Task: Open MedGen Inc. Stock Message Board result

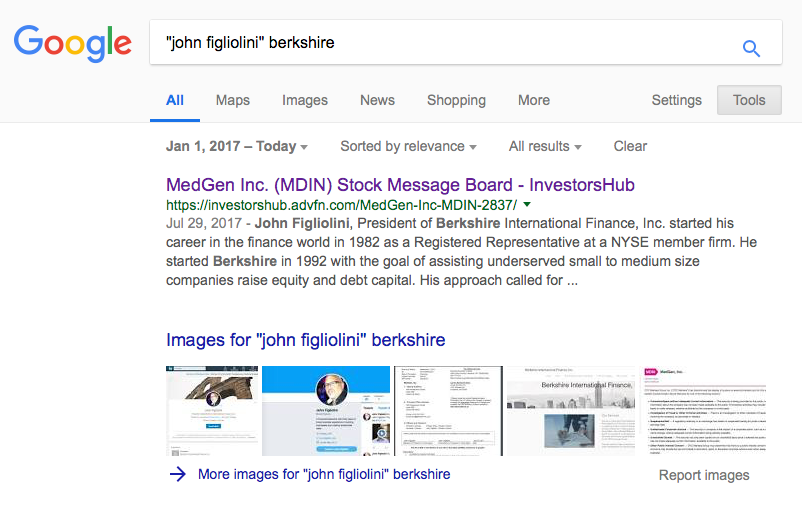Action: [400, 185]
